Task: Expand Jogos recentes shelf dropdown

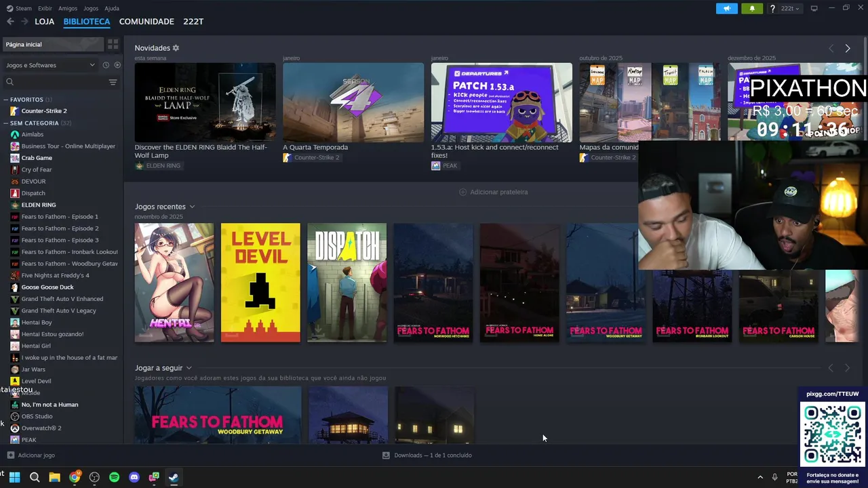Action: [192, 207]
